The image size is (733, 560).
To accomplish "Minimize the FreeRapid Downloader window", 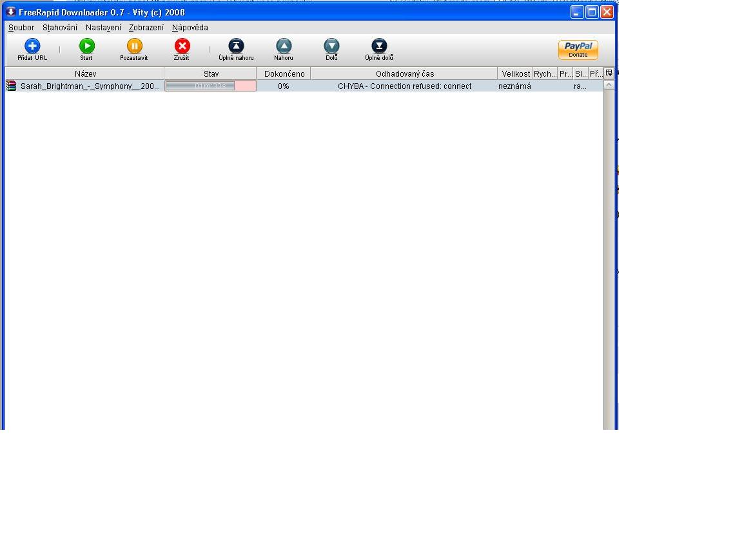I will click(x=577, y=12).
